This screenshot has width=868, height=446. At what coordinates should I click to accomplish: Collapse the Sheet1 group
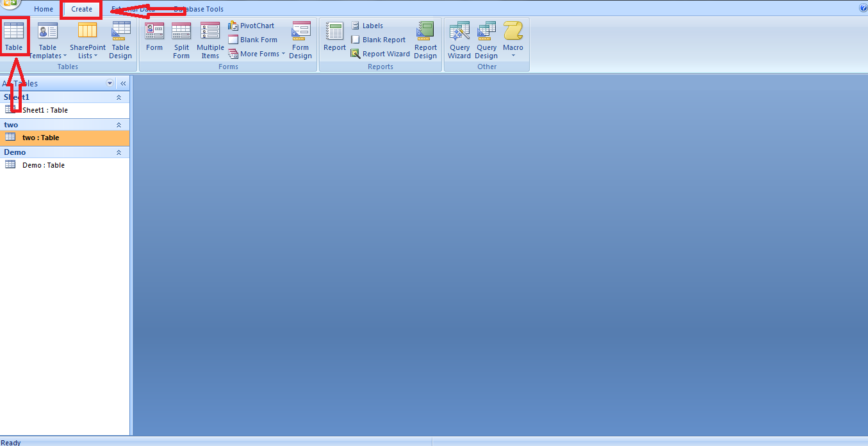(119, 97)
